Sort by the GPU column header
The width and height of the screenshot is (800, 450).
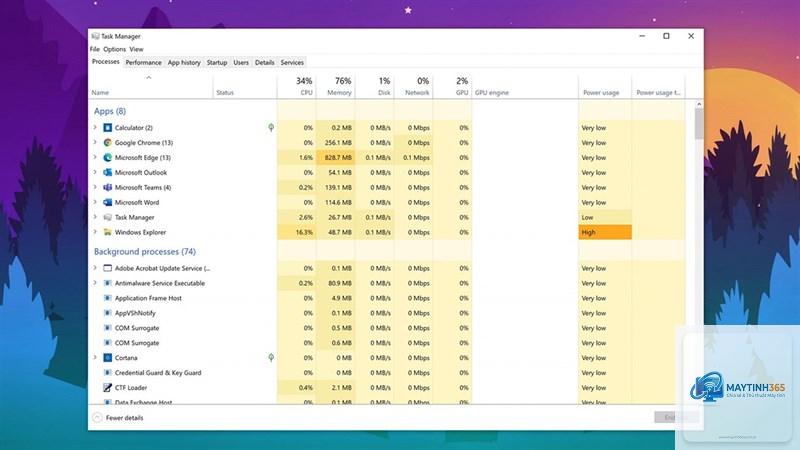(453, 86)
